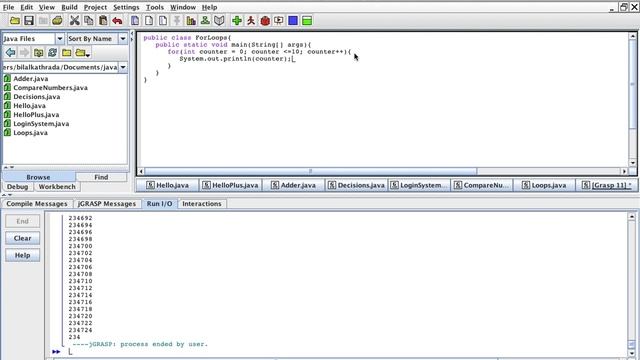Open the folder-with-arrow dropdown in browser toolbar

(x=82, y=52)
